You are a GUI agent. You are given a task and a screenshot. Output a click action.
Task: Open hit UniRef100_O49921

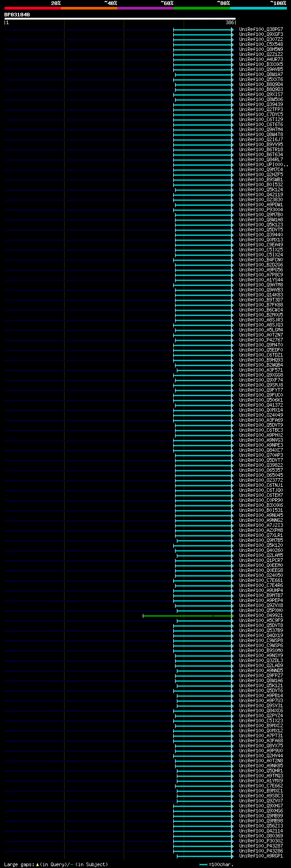(261, 615)
